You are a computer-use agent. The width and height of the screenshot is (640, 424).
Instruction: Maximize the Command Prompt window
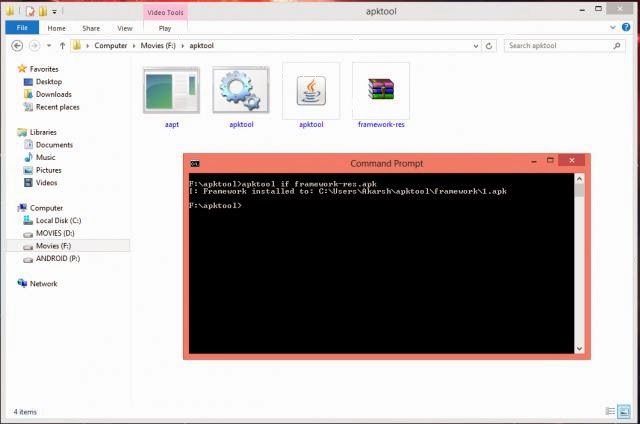550,160
